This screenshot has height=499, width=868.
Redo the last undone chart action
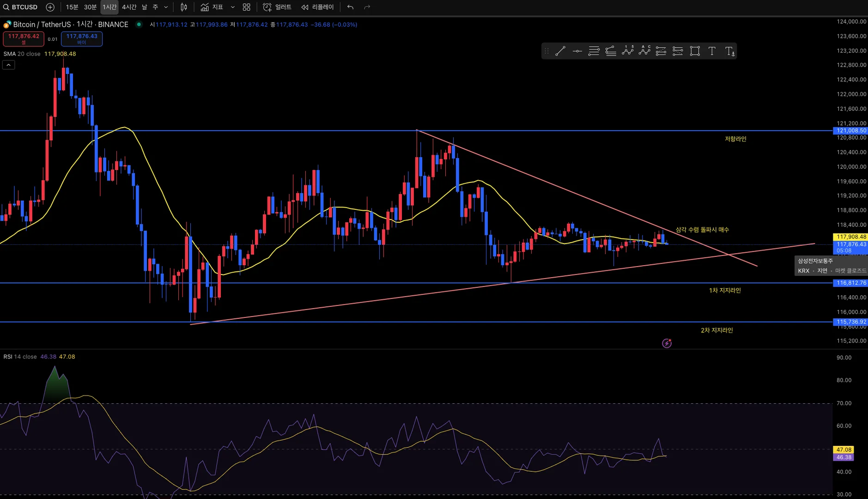(x=367, y=7)
